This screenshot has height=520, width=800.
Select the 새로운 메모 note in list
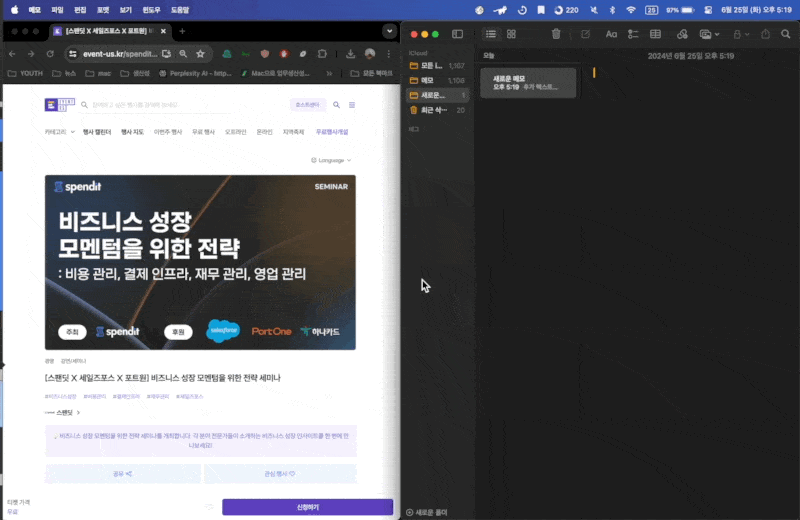[x=527, y=82]
